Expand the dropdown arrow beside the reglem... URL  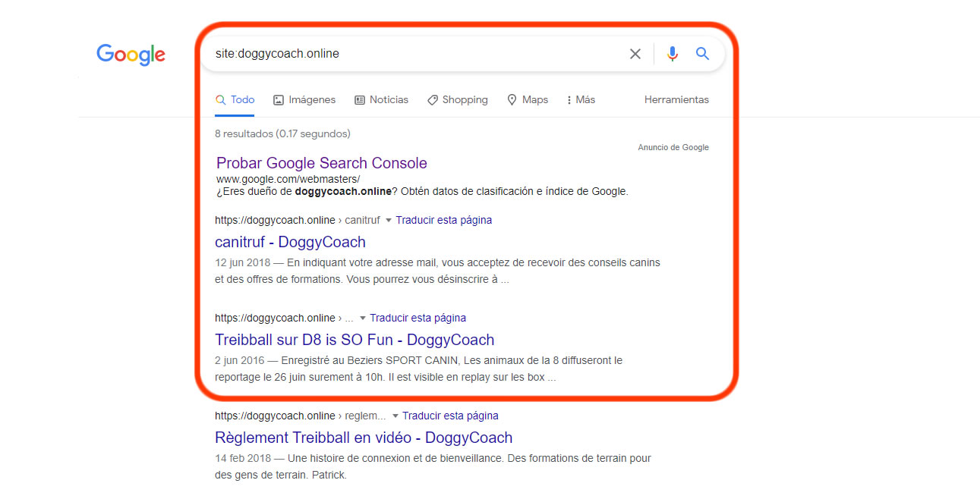pos(395,416)
